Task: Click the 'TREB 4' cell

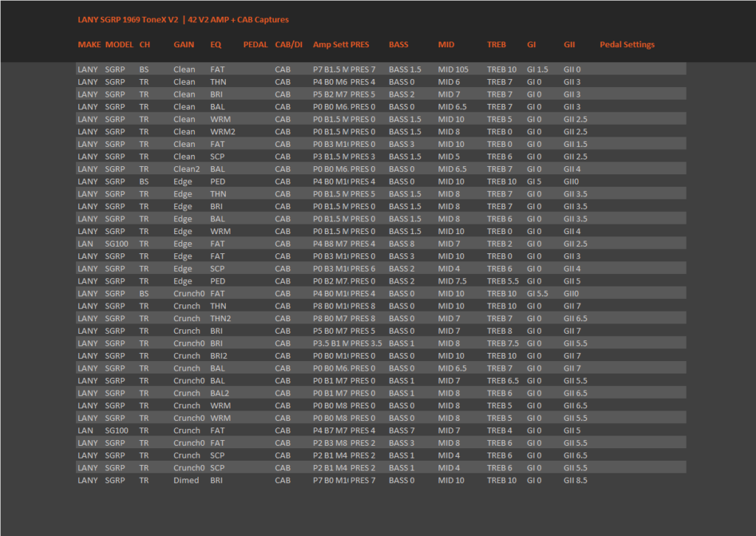Action: [x=499, y=430]
